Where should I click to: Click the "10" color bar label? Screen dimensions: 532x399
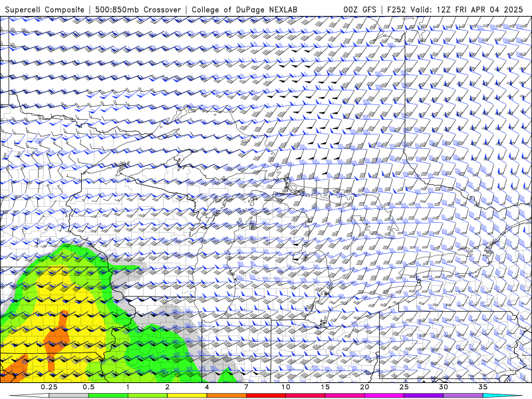pos(286,387)
